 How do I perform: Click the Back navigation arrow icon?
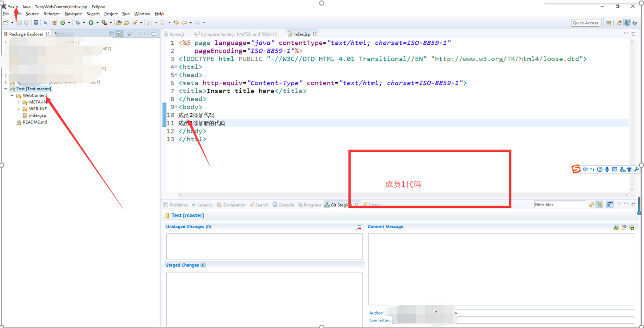tap(184, 23)
